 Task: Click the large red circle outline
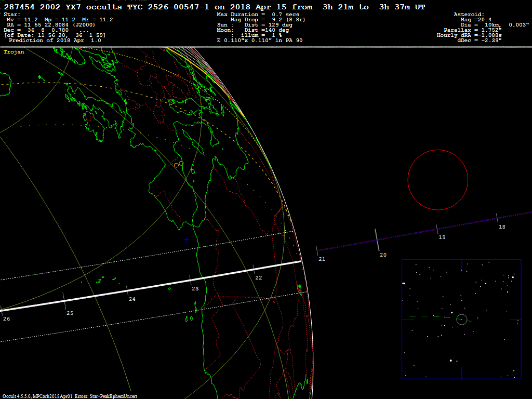pos(437,150)
